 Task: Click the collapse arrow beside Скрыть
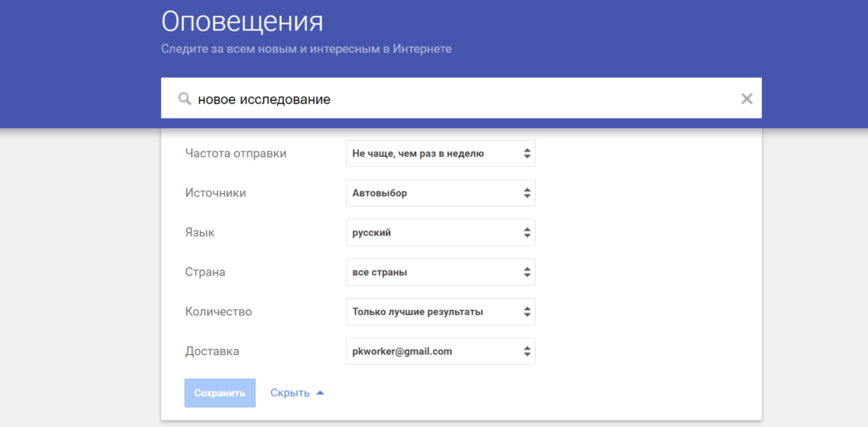pyautogui.click(x=320, y=393)
